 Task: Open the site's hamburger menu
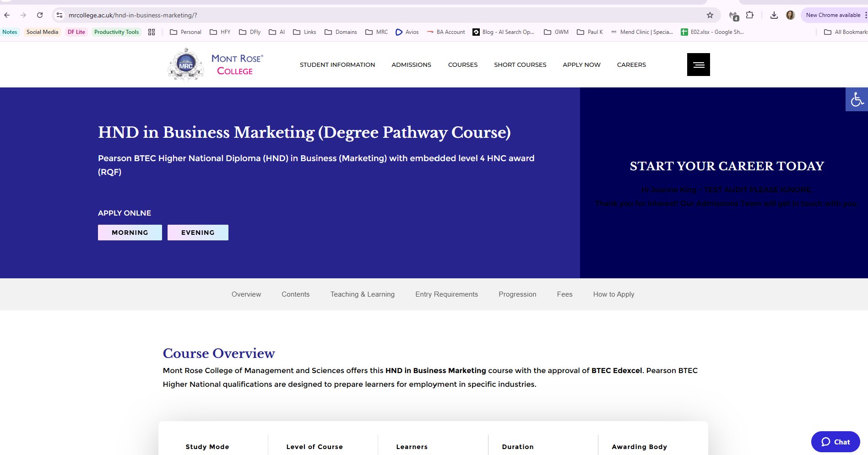[698, 64]
